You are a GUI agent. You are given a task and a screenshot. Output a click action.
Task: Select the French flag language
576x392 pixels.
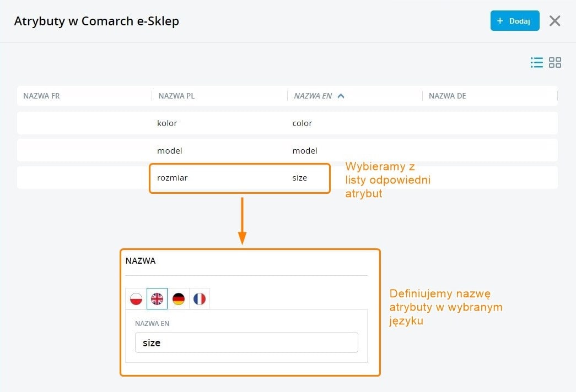click(x=199, y=299)
